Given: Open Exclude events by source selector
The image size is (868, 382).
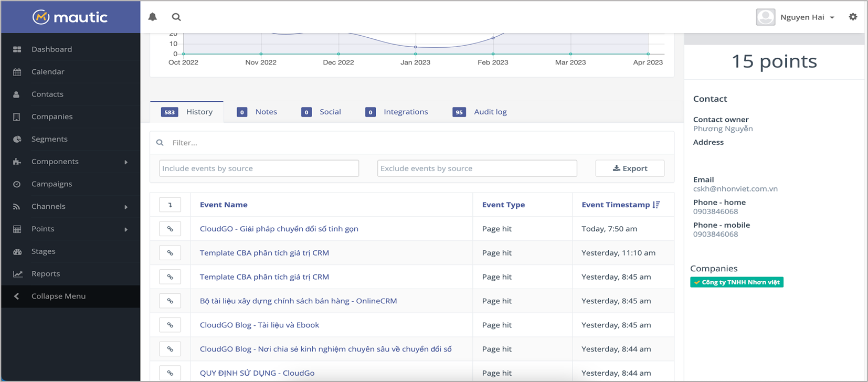Looking at the screenshot, I should click(x=477, y=168).
